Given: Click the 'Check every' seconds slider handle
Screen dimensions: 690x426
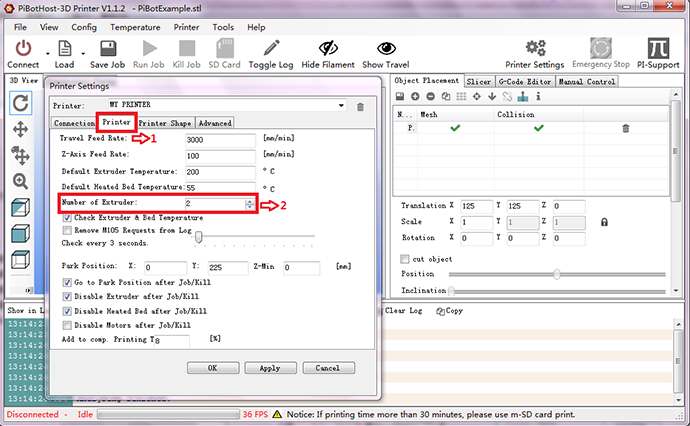Looking at the screenshot, I should [198, 237].
